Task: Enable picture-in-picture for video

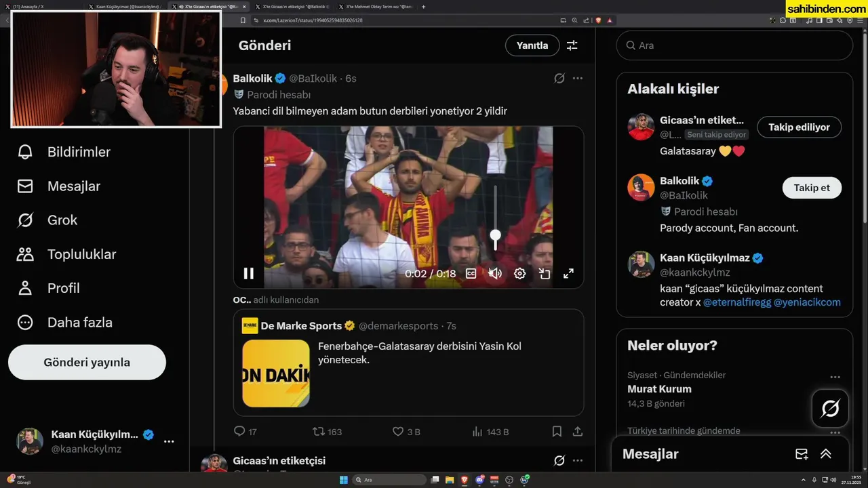Action: point(544,273)
